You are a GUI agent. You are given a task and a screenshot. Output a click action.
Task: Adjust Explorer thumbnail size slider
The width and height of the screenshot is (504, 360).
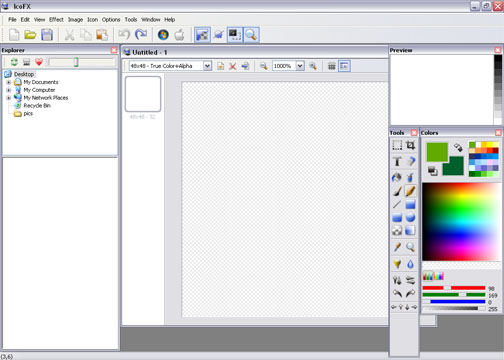coord(82,62)
